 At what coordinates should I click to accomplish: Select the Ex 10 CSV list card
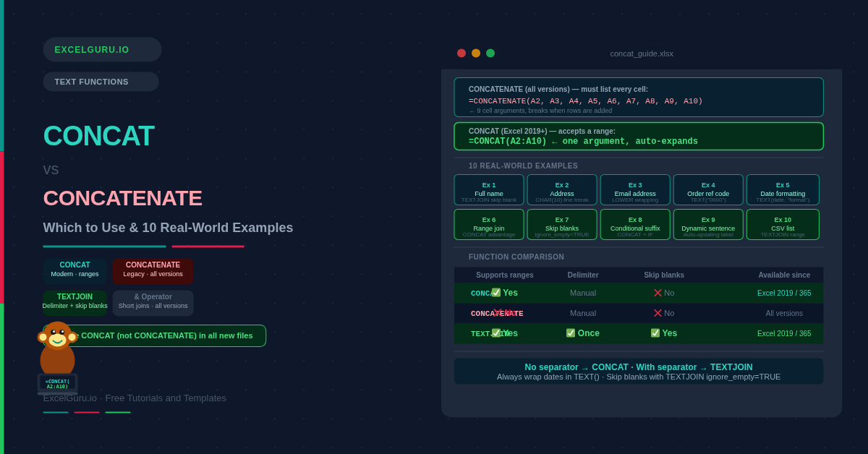click(783, 225)
